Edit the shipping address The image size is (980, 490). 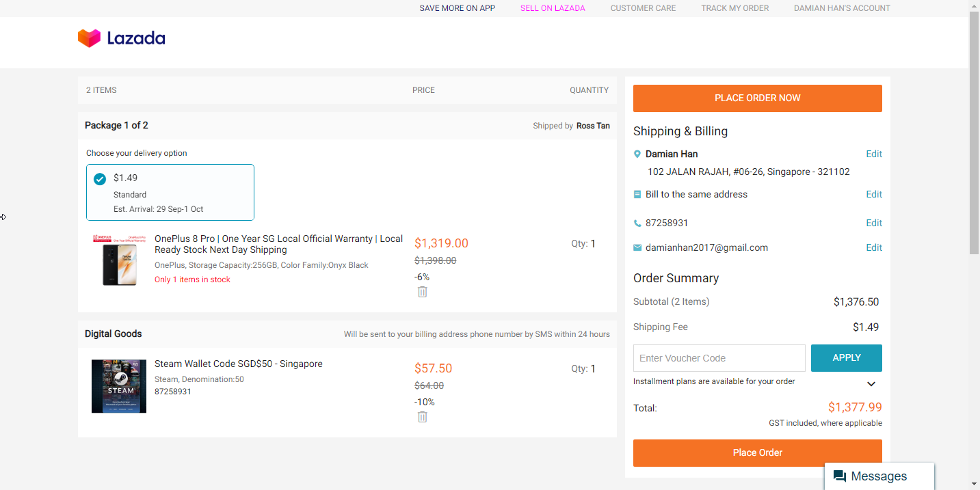point(873,154)
